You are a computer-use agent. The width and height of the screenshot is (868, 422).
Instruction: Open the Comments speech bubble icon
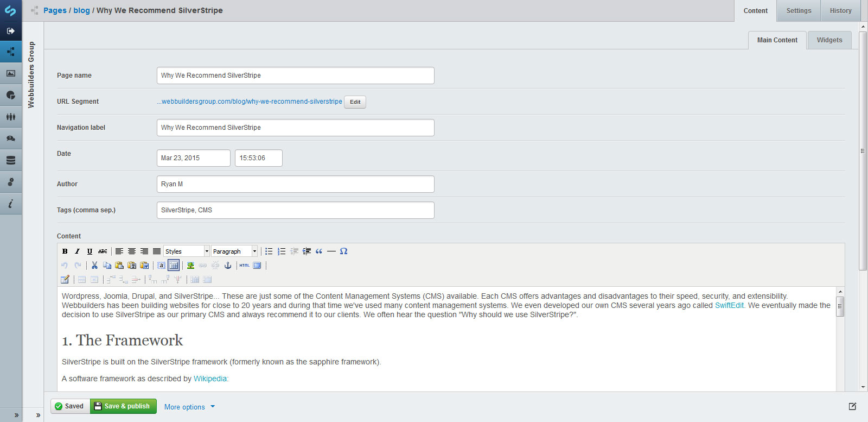(x=11, y=138)
